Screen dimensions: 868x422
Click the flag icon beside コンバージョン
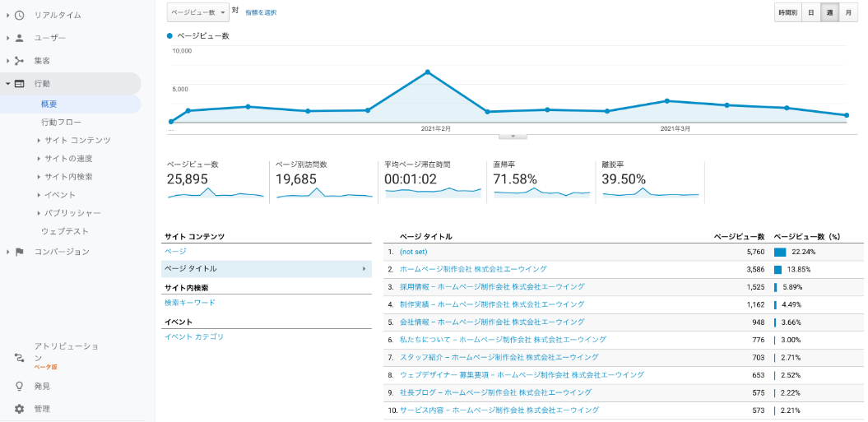[x=19, y=252]
